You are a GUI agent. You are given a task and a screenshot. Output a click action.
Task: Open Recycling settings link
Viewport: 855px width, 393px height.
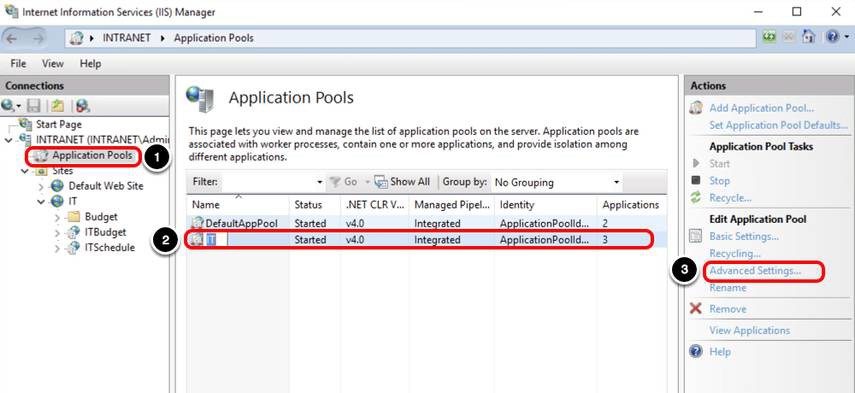(734, 253)
